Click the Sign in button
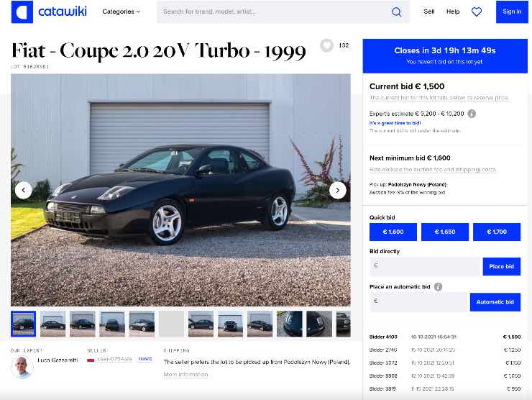 point(512,12)
